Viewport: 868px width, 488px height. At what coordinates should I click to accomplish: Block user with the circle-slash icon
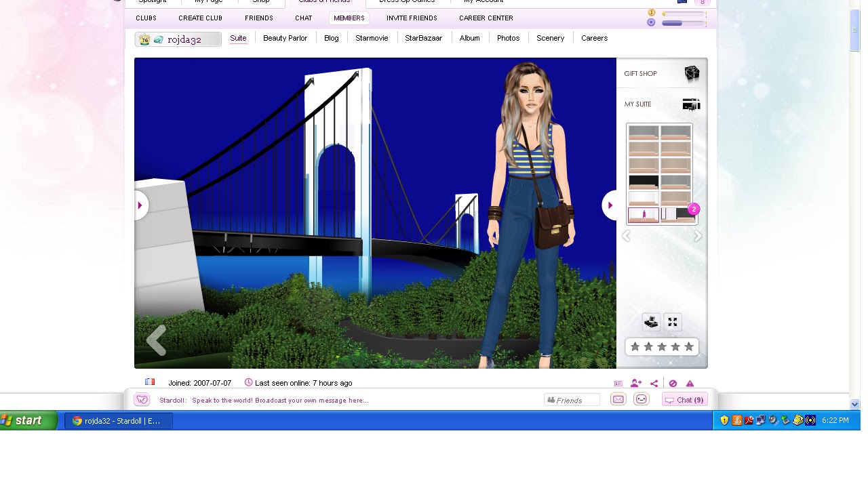[673, 384]
